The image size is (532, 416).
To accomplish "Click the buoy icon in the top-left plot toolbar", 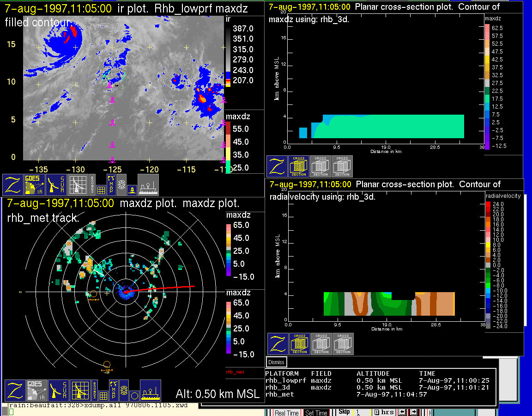I will (132, 189).
